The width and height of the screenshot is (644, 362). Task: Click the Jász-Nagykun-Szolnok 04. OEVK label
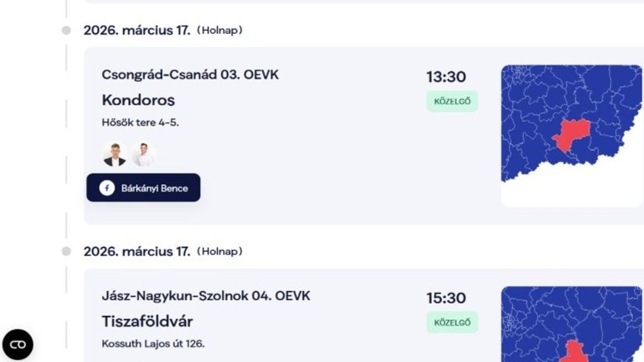point(206,295)
